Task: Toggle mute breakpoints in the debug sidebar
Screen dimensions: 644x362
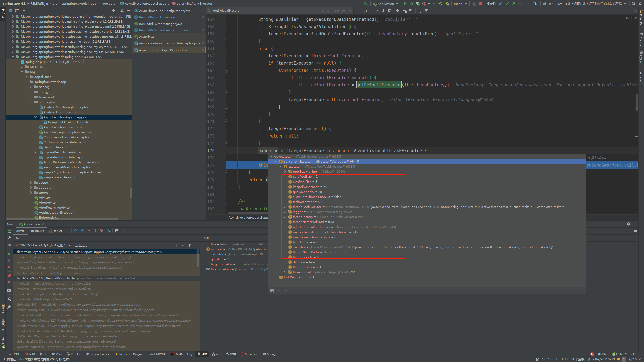Action: [x=9, y=282]
